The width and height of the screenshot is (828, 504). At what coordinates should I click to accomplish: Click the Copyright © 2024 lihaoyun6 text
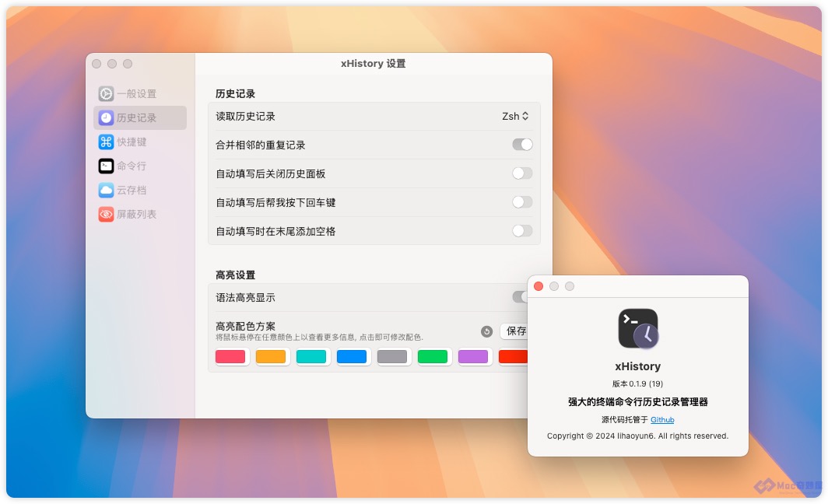tap(638, 436)
